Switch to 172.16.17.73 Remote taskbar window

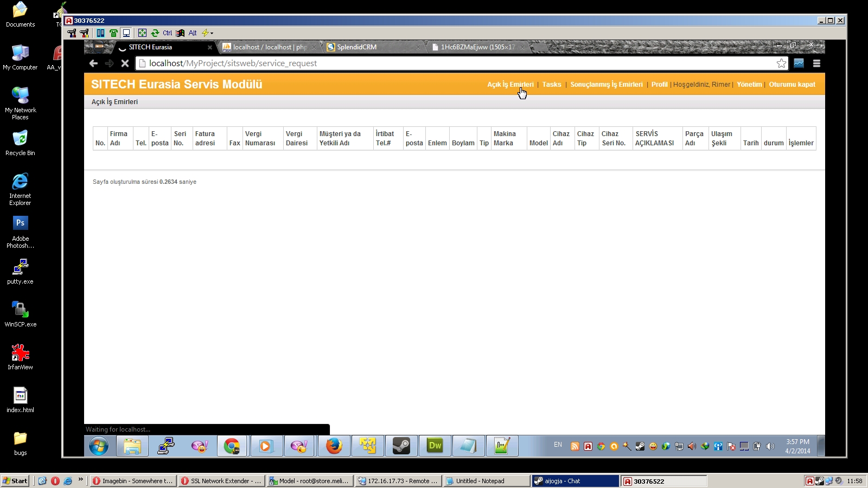pyautogui.click(x=398, y=481)
